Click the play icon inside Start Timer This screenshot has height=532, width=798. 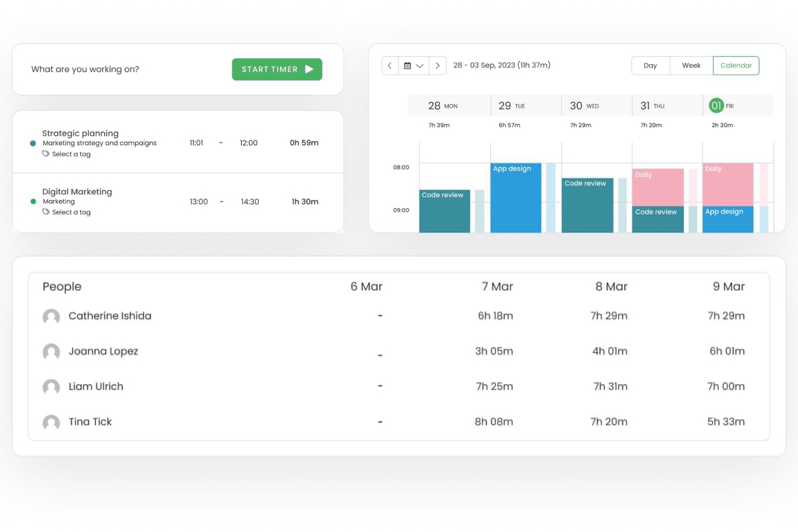(x=308, y=69)
